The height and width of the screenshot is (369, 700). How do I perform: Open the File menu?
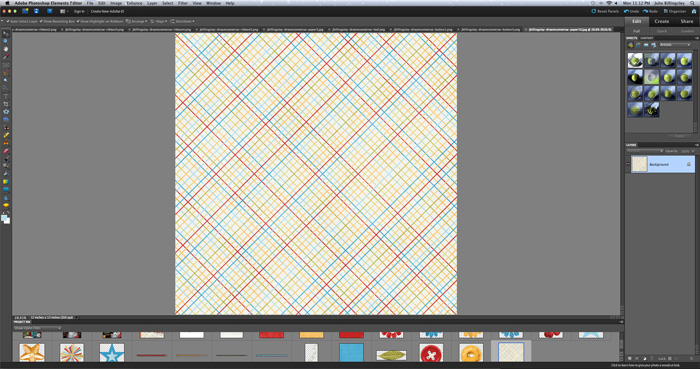click(x=90, y=3)
